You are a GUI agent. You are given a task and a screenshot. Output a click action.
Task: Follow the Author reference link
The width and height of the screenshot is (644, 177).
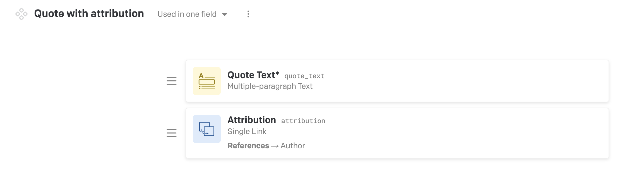[293, 146]
